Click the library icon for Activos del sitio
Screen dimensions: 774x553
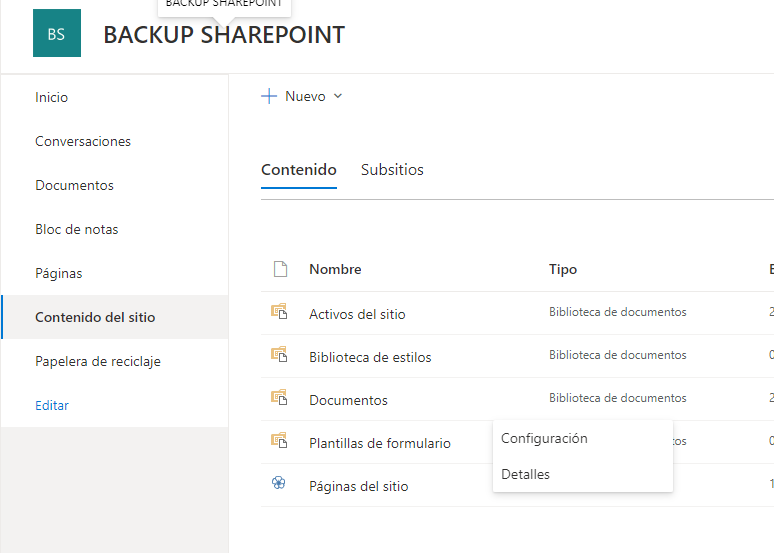pyautogui.click(x=279, y=312)
